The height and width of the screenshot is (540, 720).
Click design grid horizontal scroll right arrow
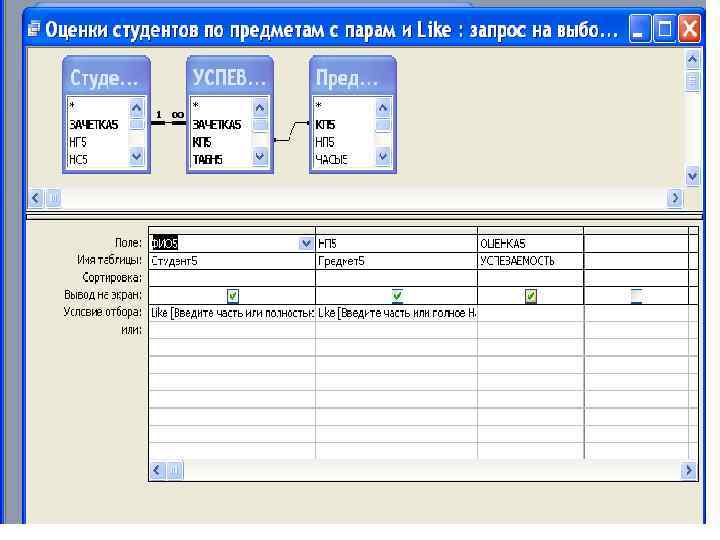click(x=688, y=470)
